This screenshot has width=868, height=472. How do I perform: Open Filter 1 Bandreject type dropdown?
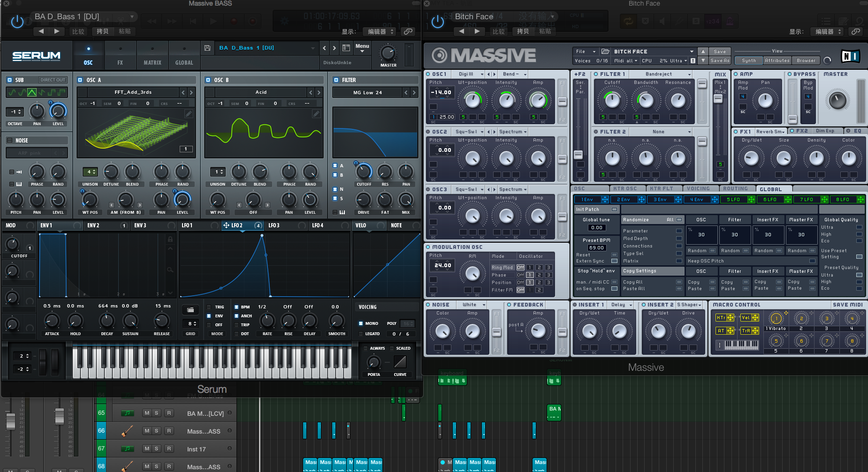pyautogui.click(x=661, y=74)
